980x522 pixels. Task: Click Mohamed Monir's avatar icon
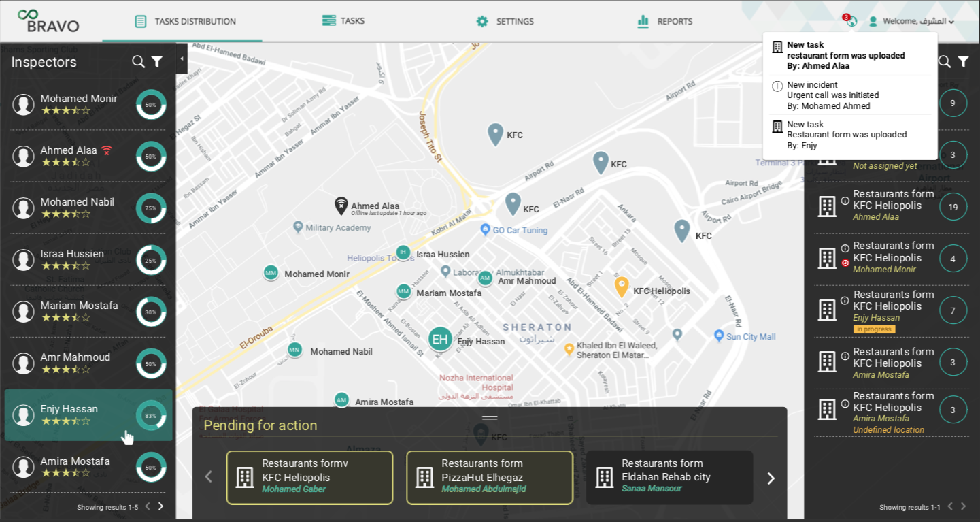[24, 105]
